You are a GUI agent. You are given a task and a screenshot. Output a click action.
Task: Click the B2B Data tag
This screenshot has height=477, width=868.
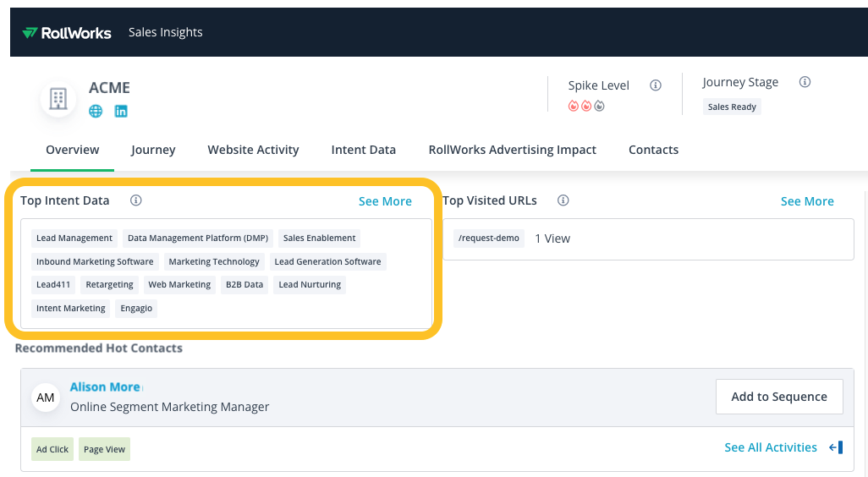(x=244, y=284)
